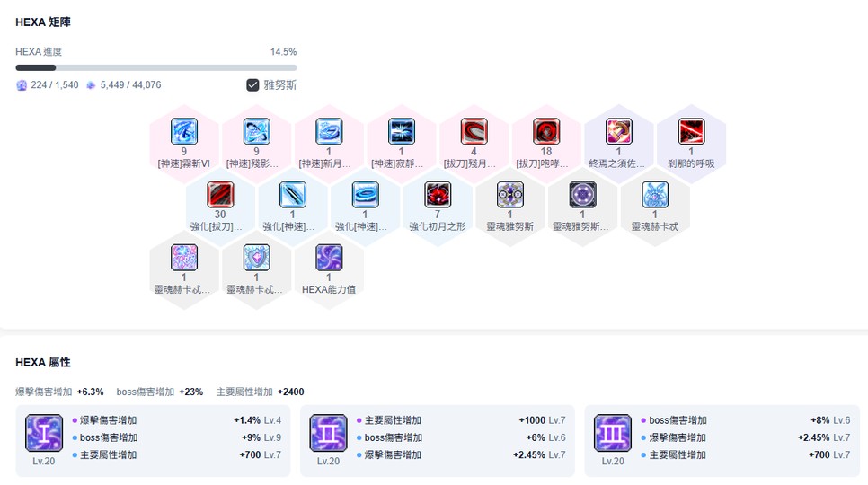Click the 爆擊傷害增加 +2.45% row in core III
The height and width of the screenshot is (485, 868).
click(x=746, y=437)
